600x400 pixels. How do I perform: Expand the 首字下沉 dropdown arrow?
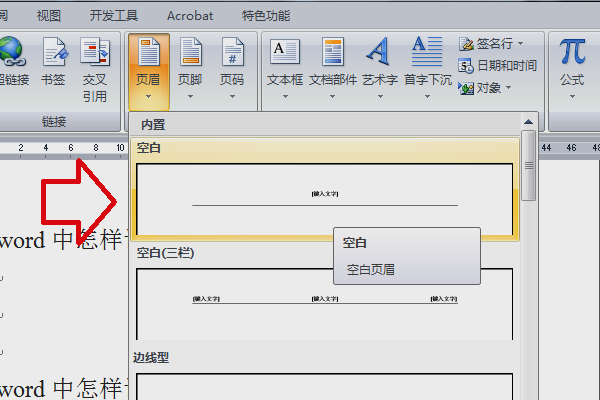coord(427,96)
